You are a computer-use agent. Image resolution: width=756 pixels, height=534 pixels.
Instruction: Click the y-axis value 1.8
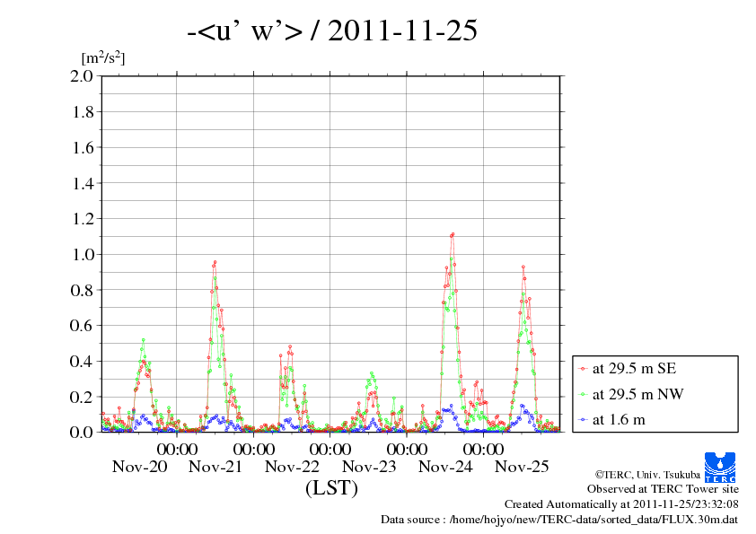[x=83, y=112]
